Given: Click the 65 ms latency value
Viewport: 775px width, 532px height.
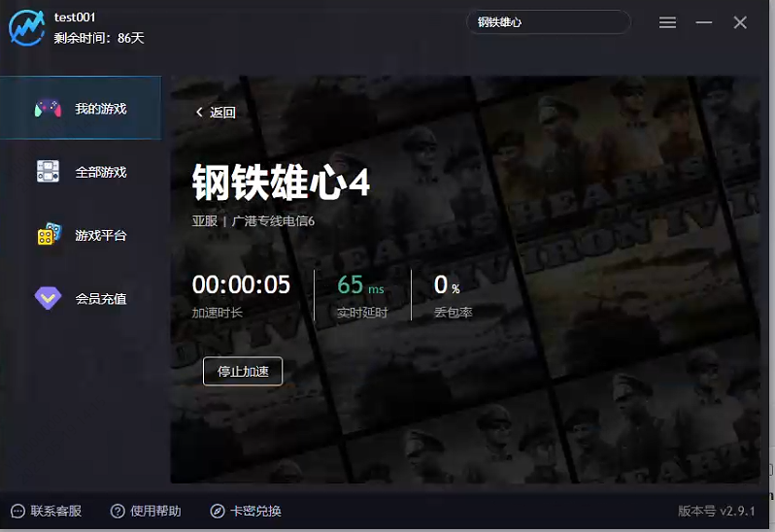Looking at the screenshot, I should point(360,285).
